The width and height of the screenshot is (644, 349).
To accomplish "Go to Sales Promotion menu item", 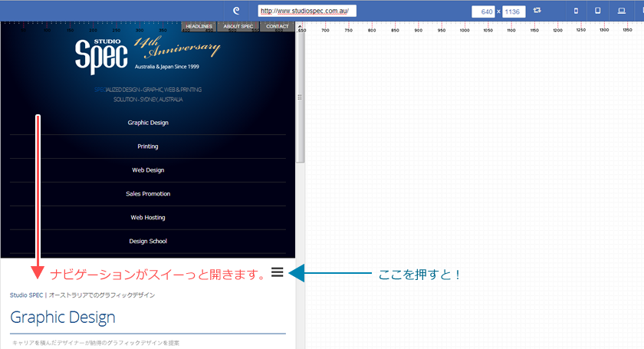I will (x=148, y=194).
